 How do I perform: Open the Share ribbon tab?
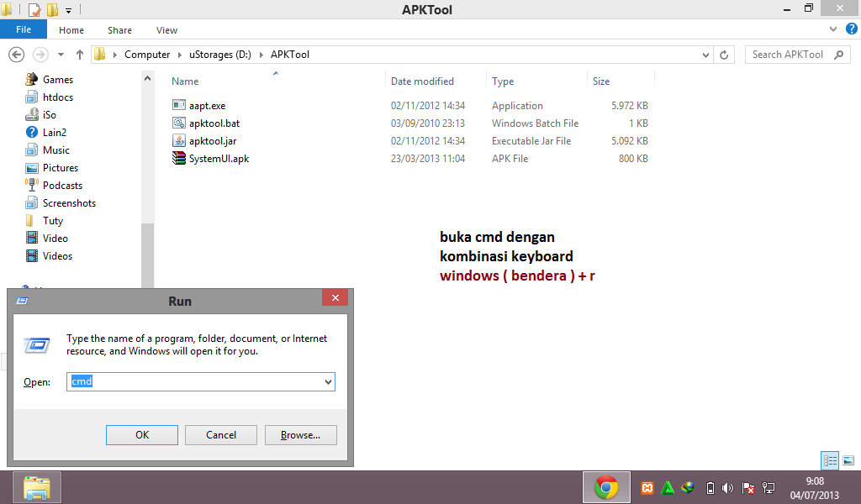[x=119, y=30]
